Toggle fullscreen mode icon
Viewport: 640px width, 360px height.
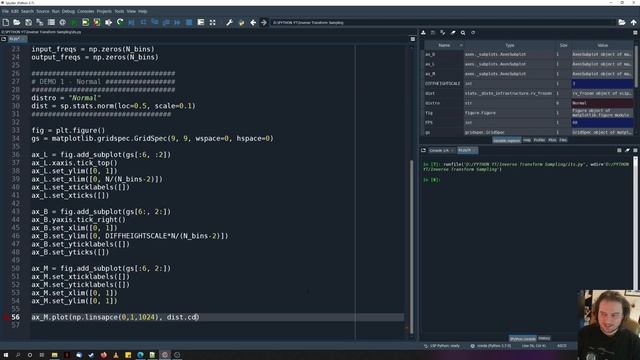pos(213,22)
